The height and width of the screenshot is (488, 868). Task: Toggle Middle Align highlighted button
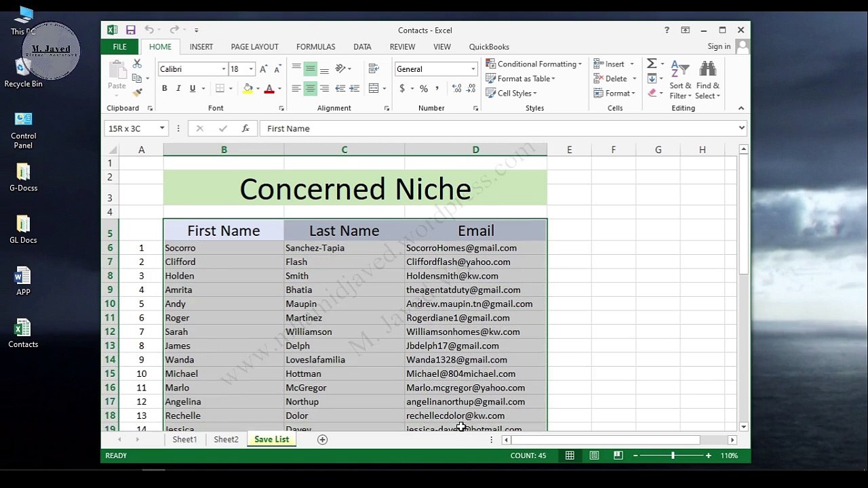310,68
